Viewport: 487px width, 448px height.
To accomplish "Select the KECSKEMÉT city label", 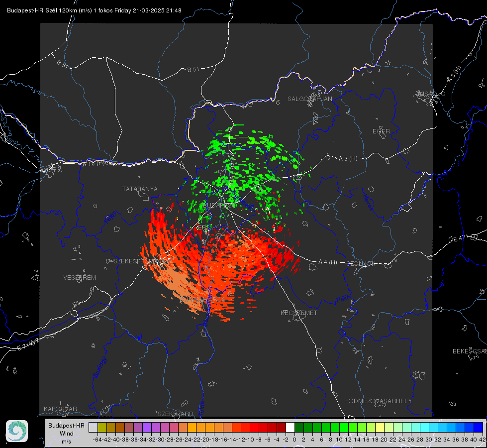I will [x=299, y=313].
